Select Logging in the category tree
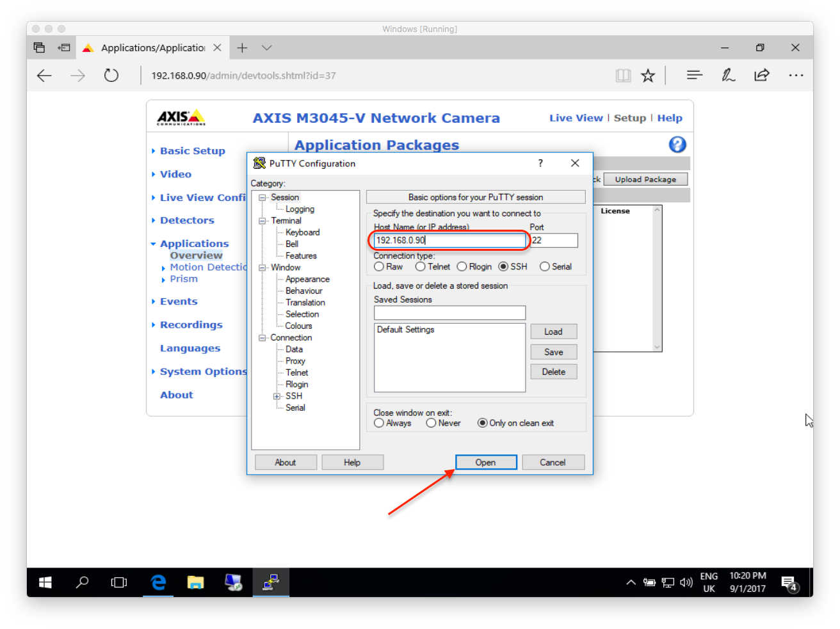 click(x=300, y=209)
